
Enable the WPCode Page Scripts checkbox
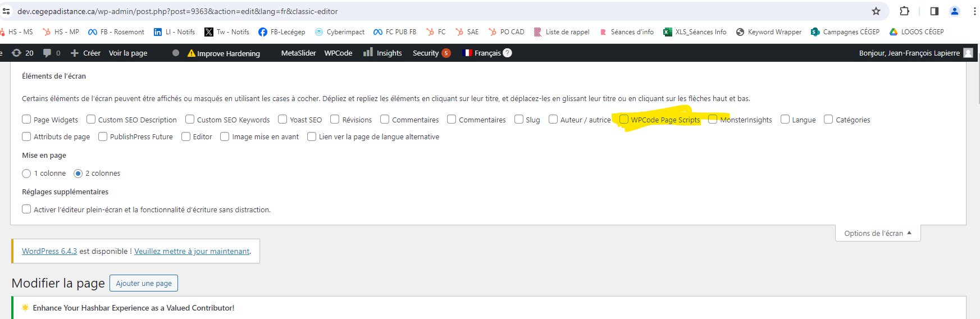624,119
